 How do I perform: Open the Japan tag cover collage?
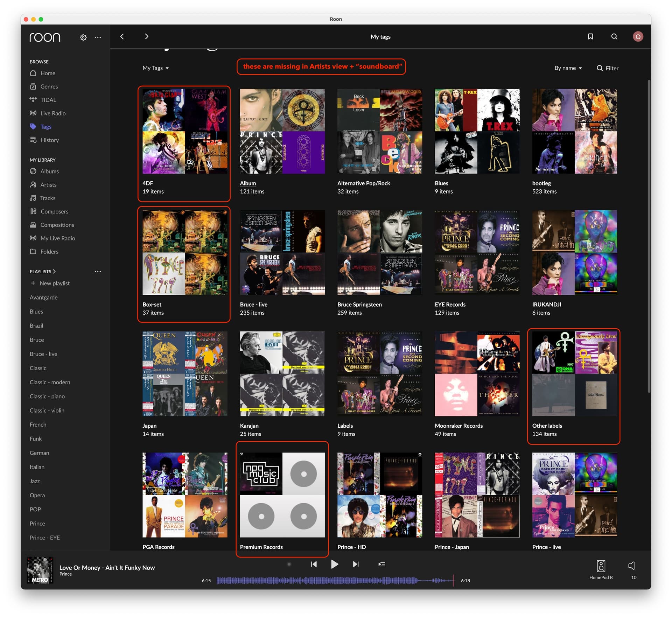pos(185,374)
